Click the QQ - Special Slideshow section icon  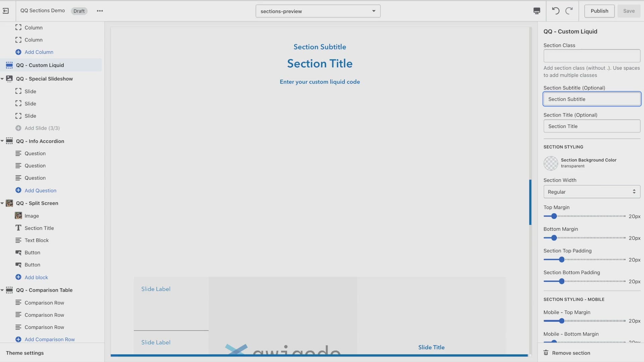tap(9, 78)
